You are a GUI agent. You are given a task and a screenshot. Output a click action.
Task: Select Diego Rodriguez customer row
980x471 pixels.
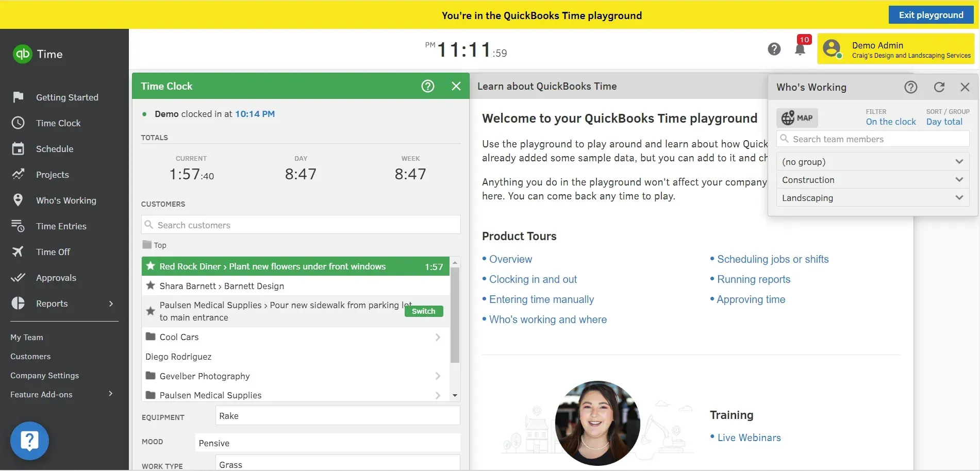pyautogui.click(x=295, y=357)
